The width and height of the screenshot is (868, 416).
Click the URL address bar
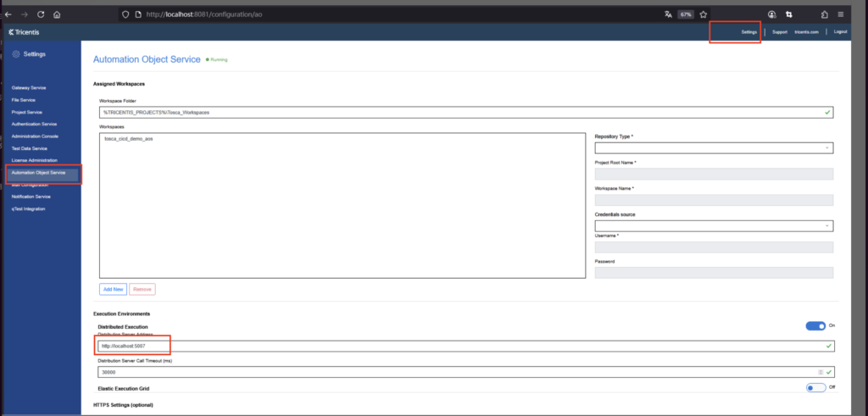387,14
